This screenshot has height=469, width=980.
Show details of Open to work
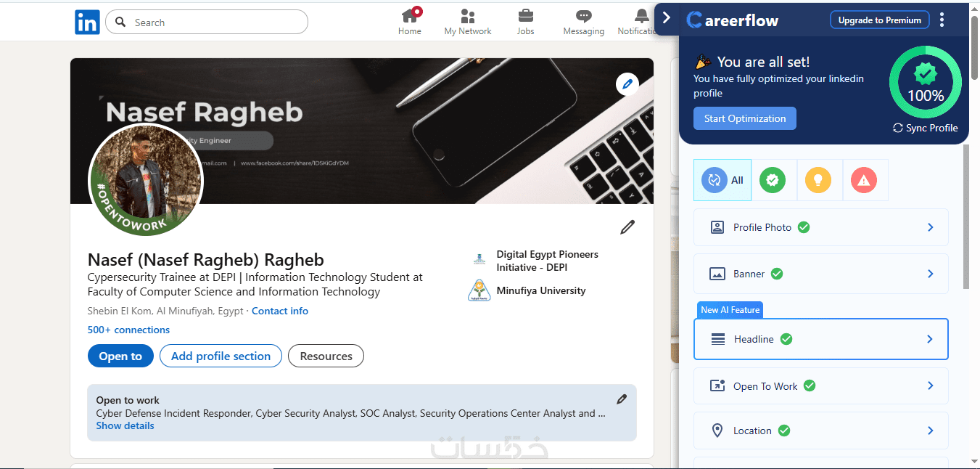click(125, 425)
